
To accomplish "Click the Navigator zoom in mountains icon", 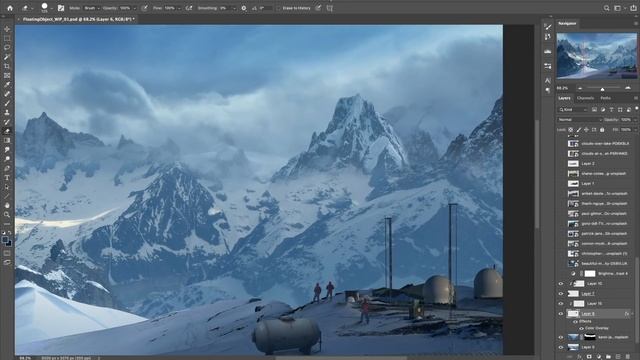I will [628, 88].
